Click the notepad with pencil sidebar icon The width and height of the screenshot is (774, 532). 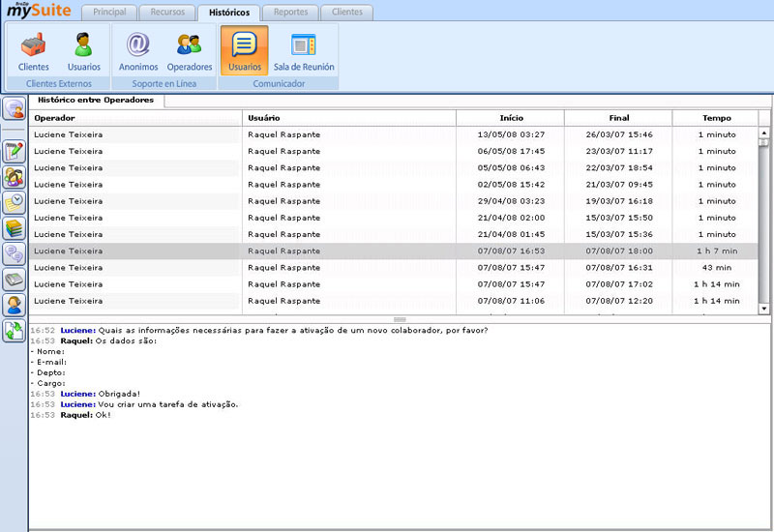coord(15,151)
